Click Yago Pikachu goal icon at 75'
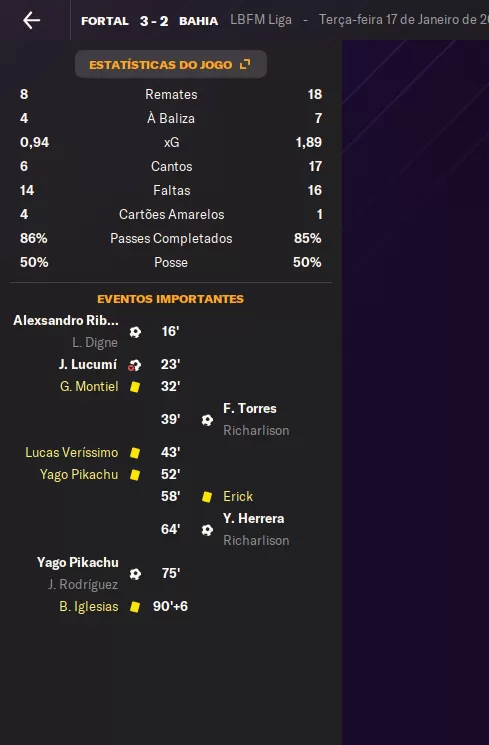The image size is (489, 745). pyautogui.click(x=135, y=574)
